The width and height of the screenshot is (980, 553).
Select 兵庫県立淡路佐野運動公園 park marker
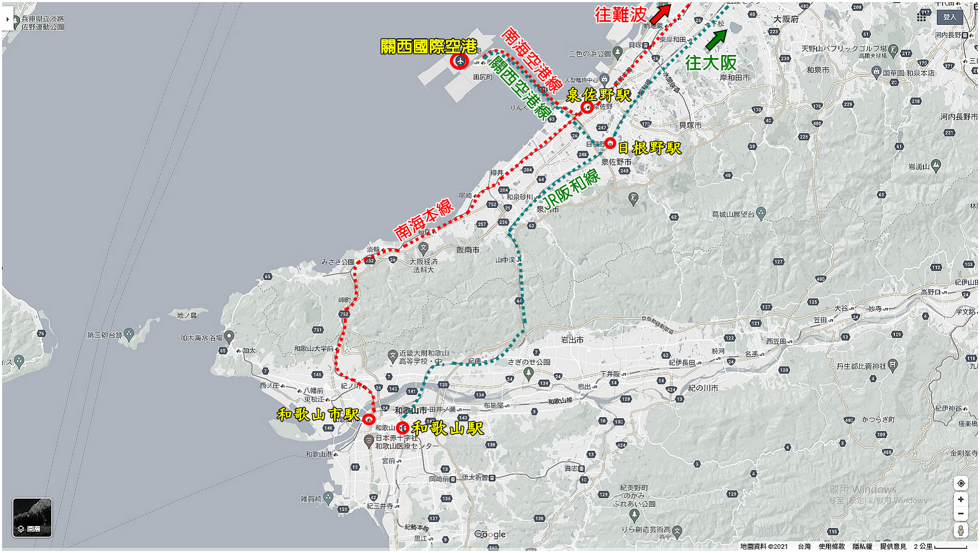click(15, 22)
